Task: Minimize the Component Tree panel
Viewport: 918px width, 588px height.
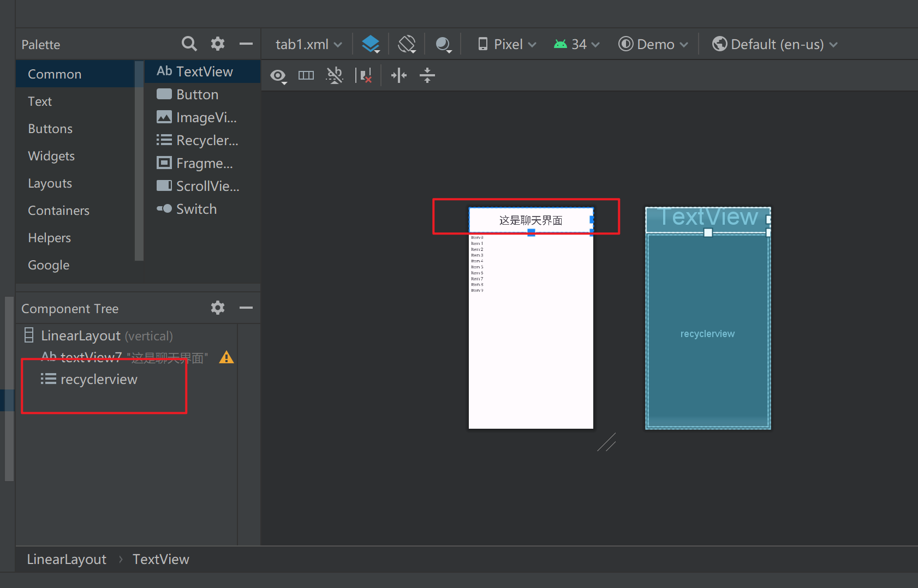Action: [x=246, y=308]
